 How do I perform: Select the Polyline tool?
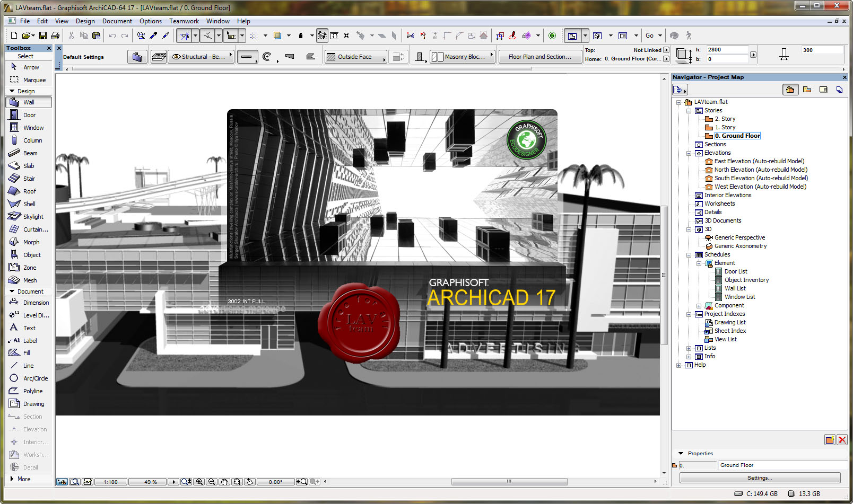pyautogui.click(x=29, y=391)
